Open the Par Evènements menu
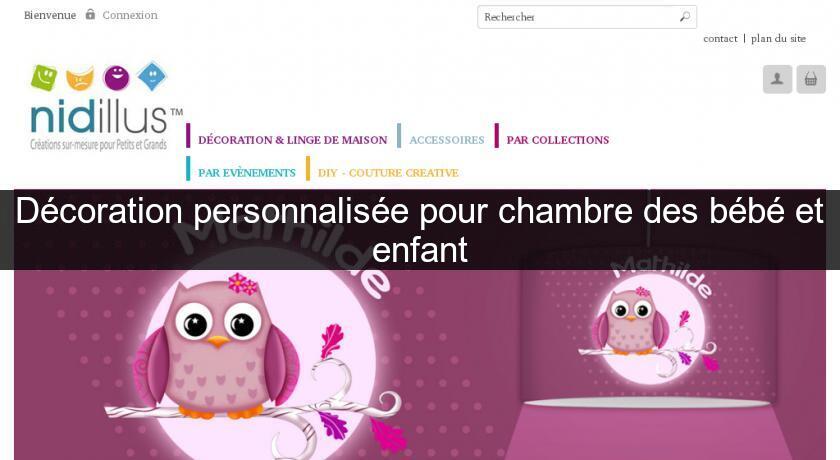Viewport: 840px width, 460px height. coord(247,172)
